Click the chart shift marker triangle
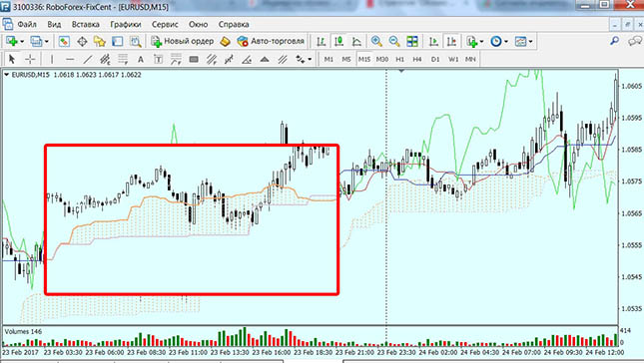Image resolution: width=644 pixels, height=363 pixels. 401,72
